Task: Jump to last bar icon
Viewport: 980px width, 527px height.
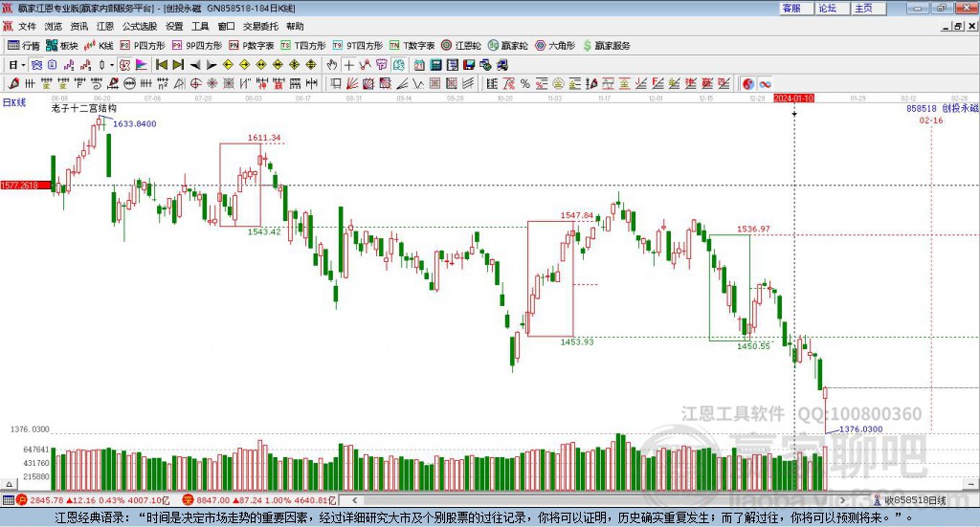Action: tap(178, 65)
